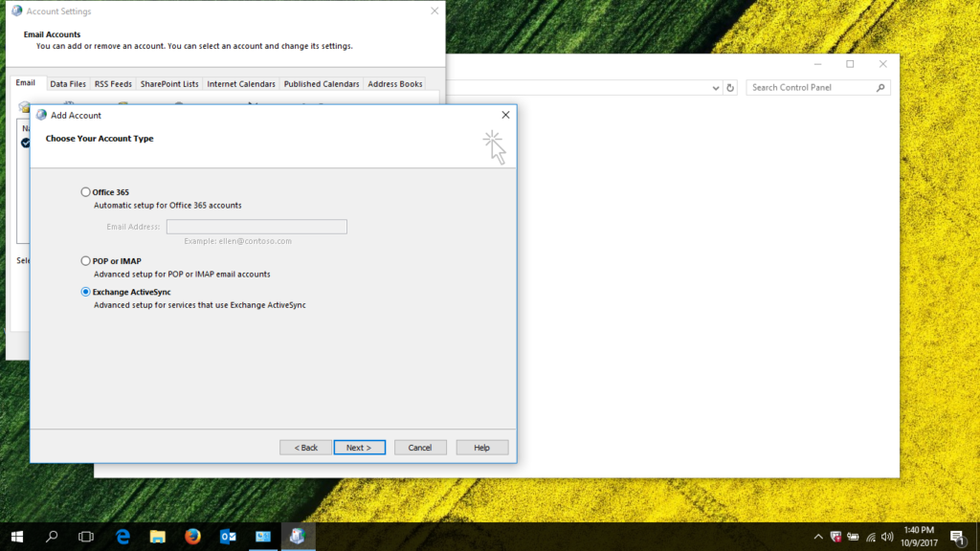
Task: Expand hidden icons in the system tray
Action: [x=818, y=536]
